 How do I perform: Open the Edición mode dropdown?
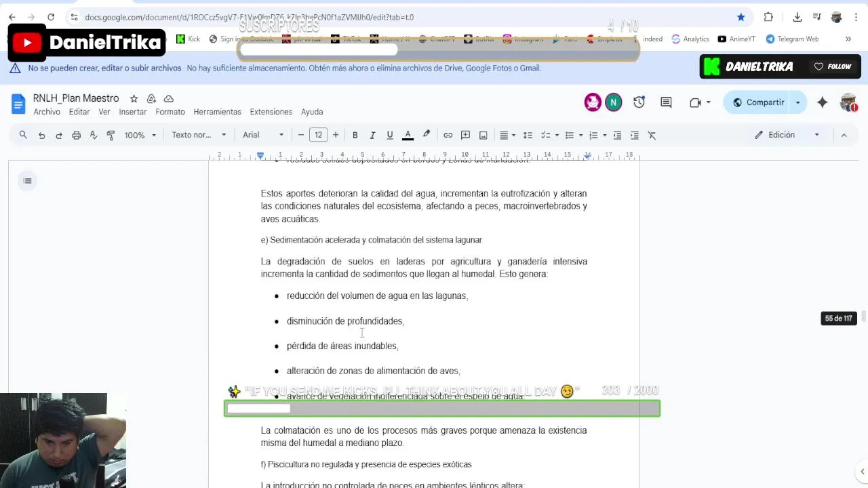pyautogui.click(x=787, y=135)
